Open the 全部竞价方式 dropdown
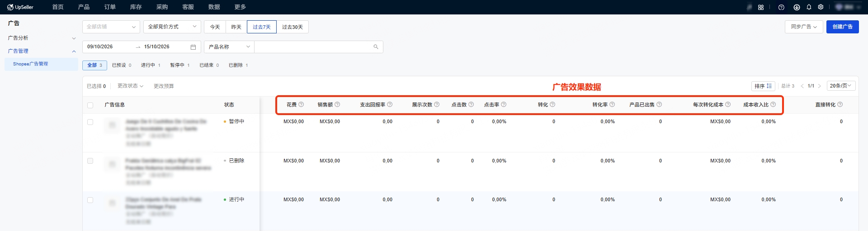868x231 pixels. [172, 27]
